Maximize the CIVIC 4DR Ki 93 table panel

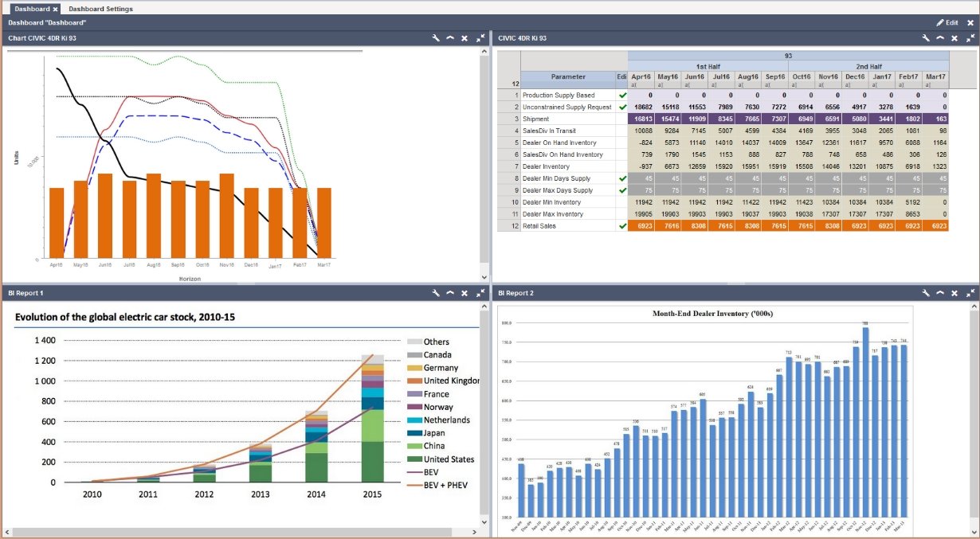tap(970, 38)
